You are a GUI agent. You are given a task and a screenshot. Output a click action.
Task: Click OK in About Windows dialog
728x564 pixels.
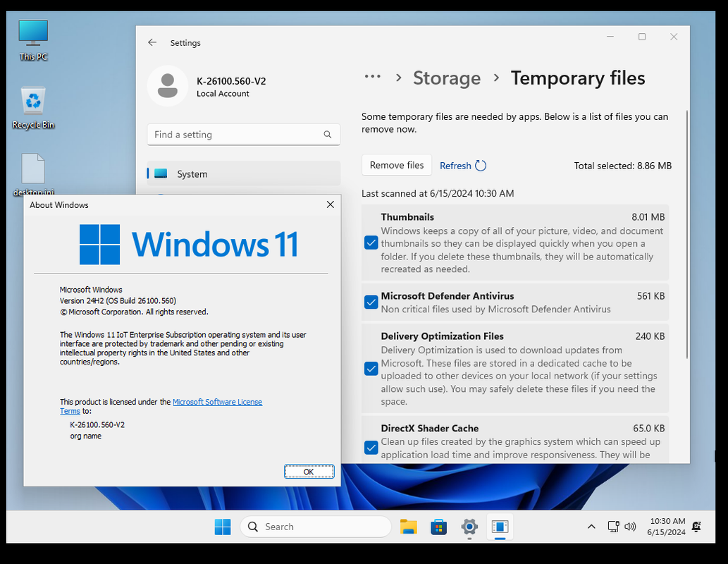[x=309, y=472]
